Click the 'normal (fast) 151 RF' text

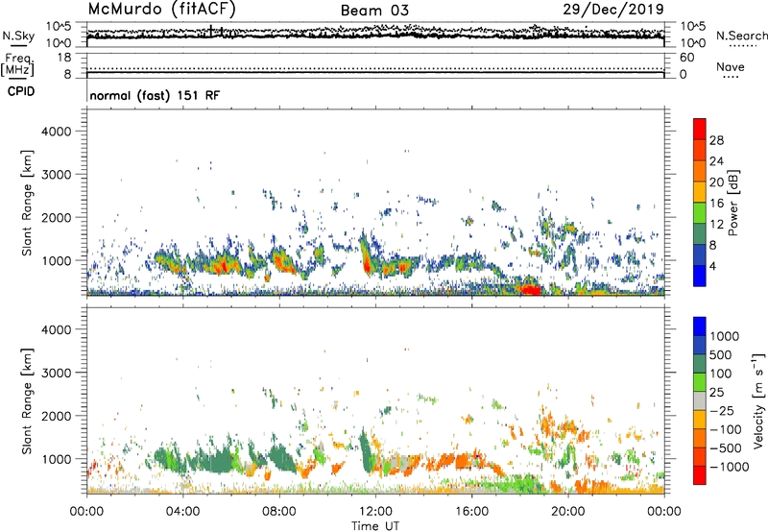pyautogui.click(x=155, y=95)
